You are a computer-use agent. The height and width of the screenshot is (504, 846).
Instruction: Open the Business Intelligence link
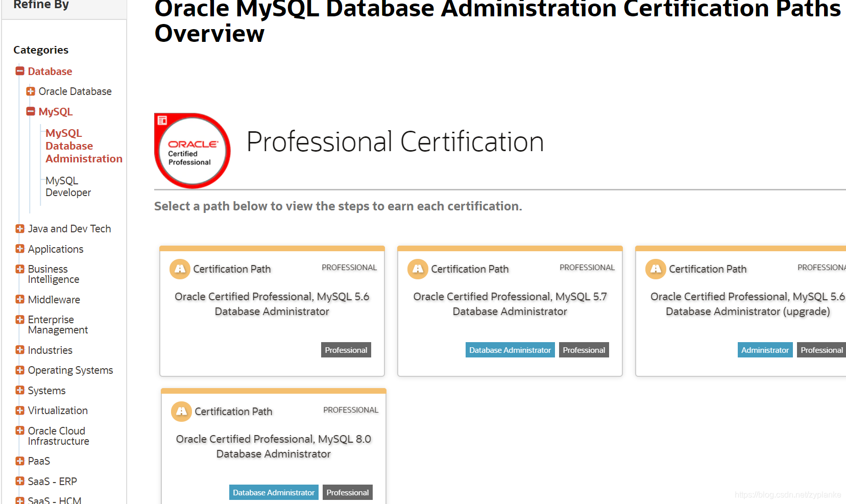tap(54, 274)
